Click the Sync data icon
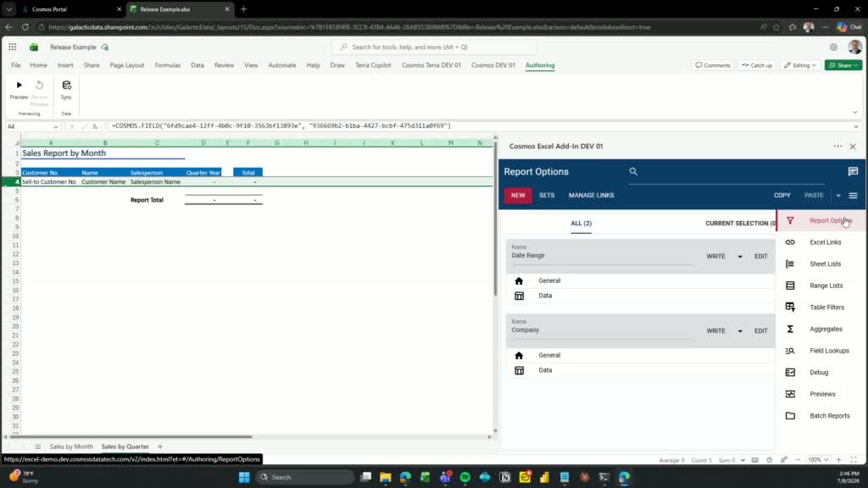The image size is (868, 488). click(66, 86)
